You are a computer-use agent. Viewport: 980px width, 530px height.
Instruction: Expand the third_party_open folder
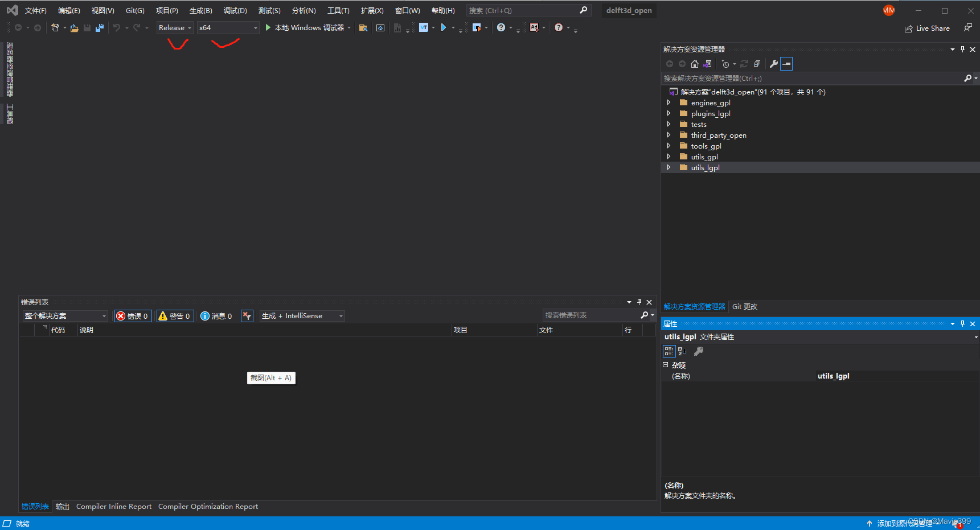(x=669, y=135)
